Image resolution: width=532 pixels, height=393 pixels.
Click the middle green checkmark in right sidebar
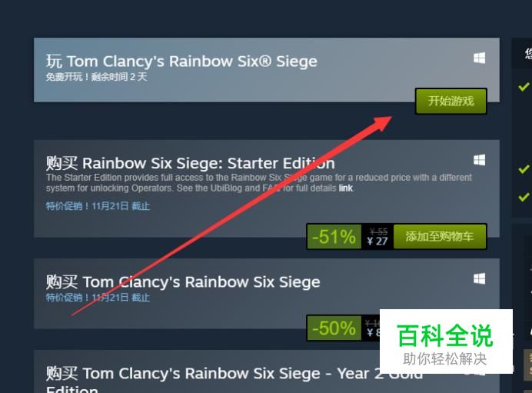pyautogui.click(x=524, y=168)
